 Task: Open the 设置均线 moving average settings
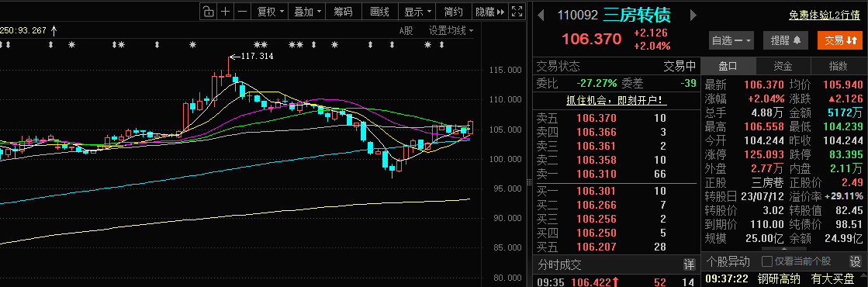pos(451,30)
